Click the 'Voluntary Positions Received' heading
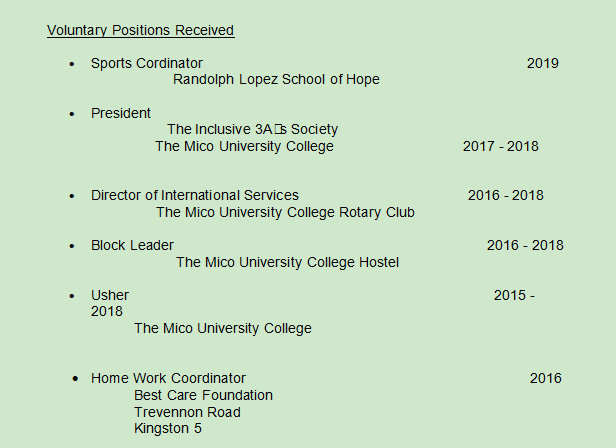 pyautogui.click(x=140, y=31)
